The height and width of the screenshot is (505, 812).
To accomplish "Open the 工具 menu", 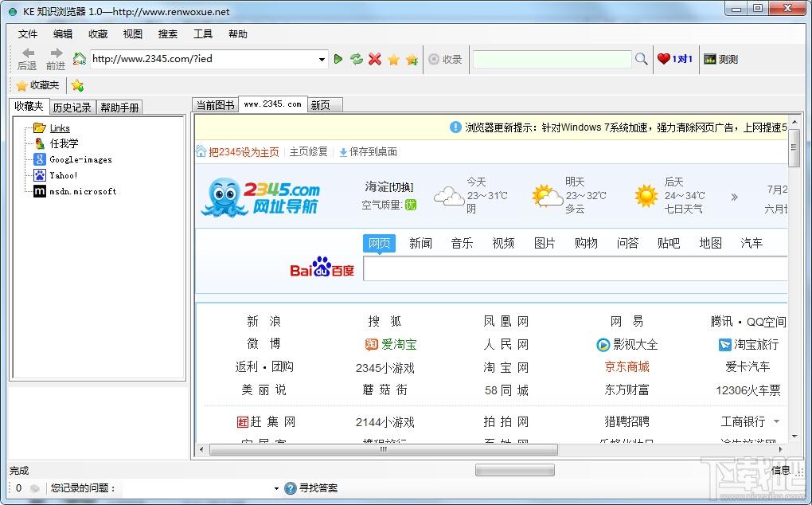I will [203, 34].
